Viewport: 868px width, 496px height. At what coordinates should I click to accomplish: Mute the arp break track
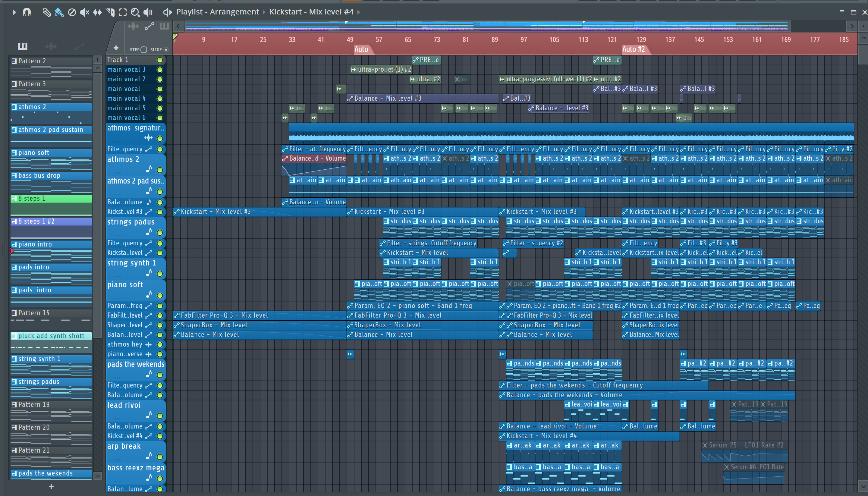coord(159,457)
